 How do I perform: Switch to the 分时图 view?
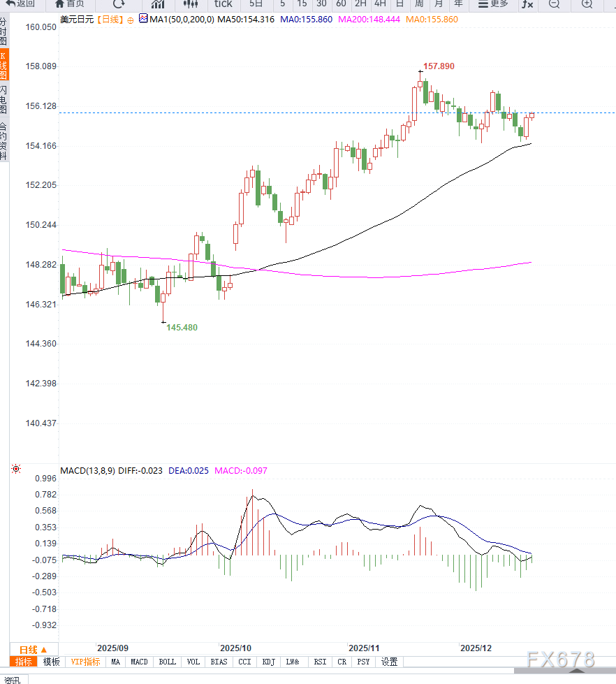[3, 31]
